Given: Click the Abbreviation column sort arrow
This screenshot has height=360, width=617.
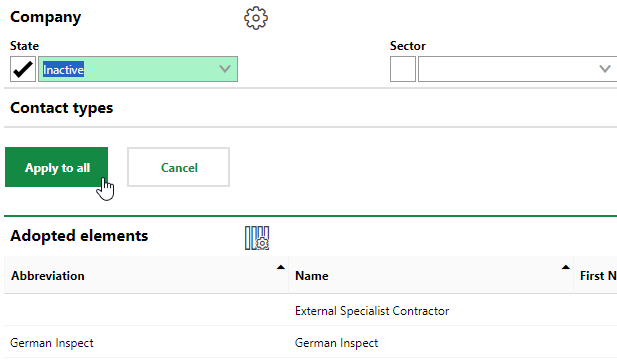Looking at the screenshot, I should [x=281, y=267].
